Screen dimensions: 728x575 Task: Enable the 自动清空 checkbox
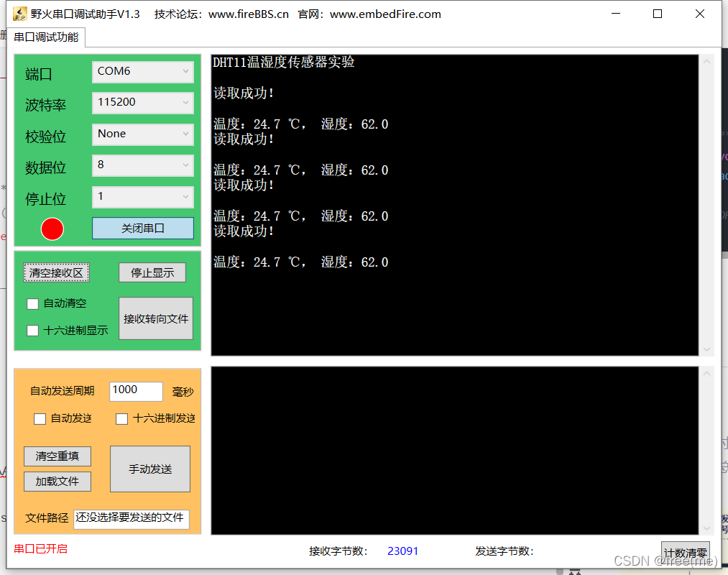point(32,304)
